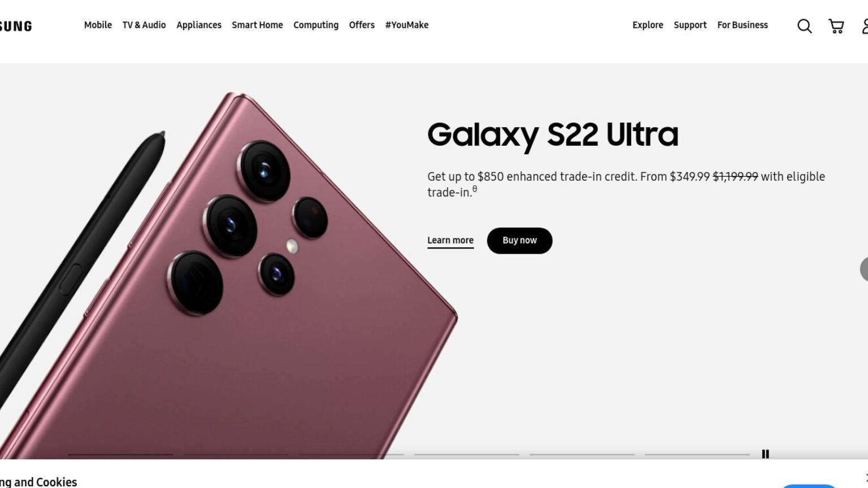The width and height of the screenshot is (868, 488).
Task: Expand the Smart Home menu
Action: pyautogui.click(x=257, y=25)
